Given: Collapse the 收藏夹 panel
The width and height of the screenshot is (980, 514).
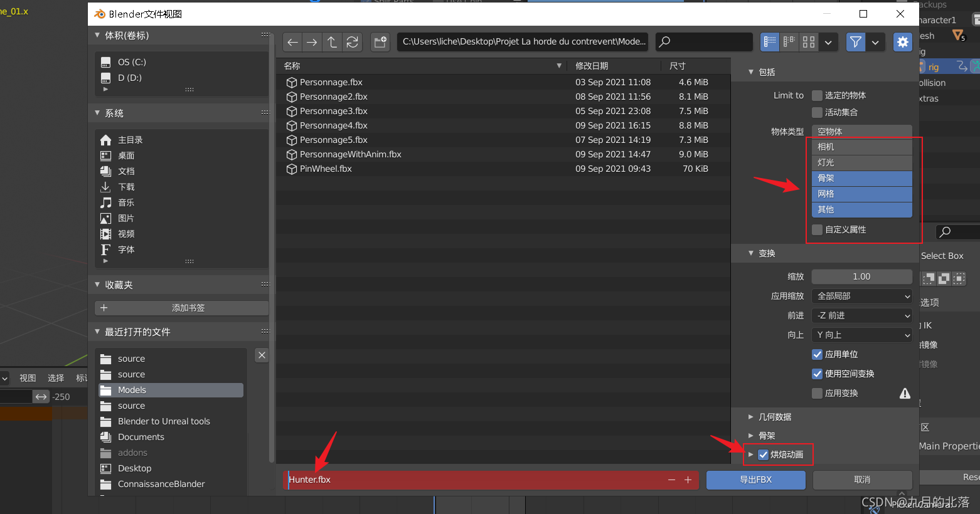Looking at the screenshot, I should (97, 285).
